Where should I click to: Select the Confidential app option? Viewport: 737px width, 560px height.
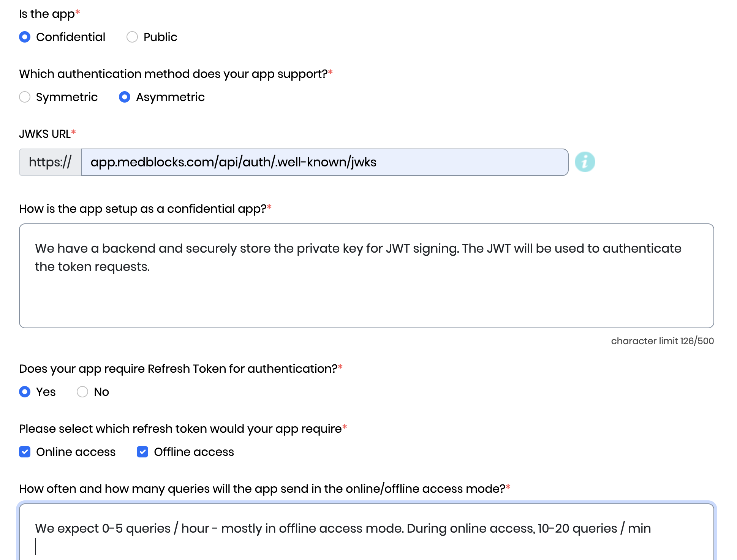(x=25, y=37)
